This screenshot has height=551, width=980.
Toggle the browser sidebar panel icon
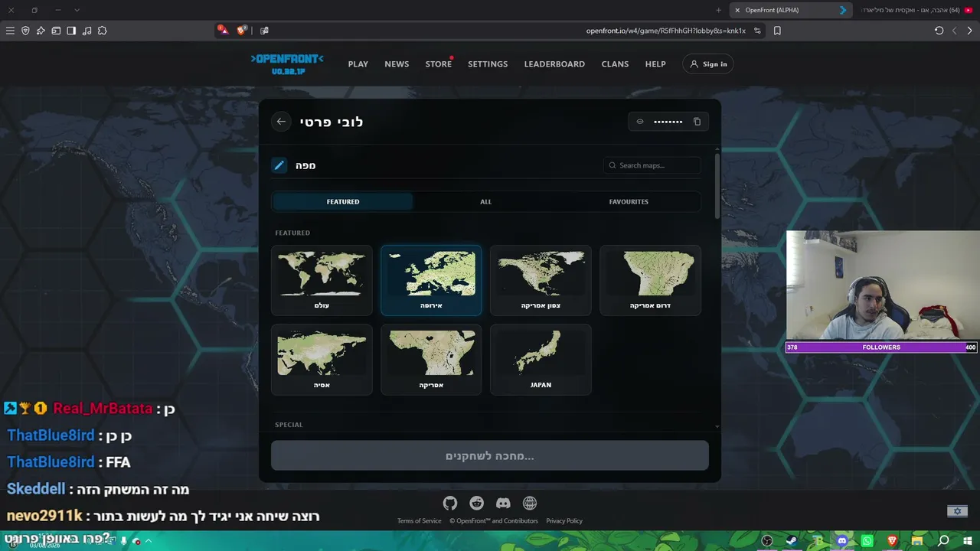pyautogui.click(x=71, y=31)
